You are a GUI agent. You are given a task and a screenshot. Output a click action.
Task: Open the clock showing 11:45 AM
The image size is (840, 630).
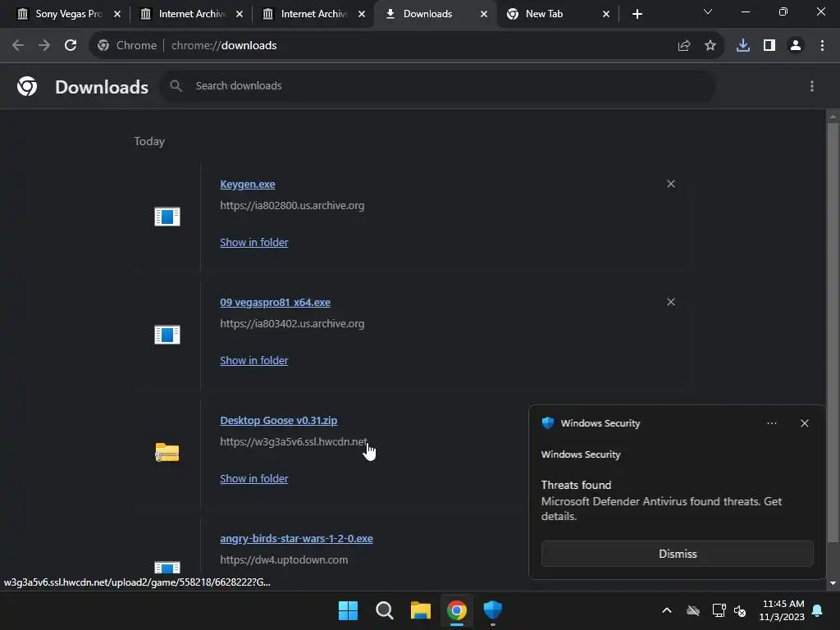782,610
